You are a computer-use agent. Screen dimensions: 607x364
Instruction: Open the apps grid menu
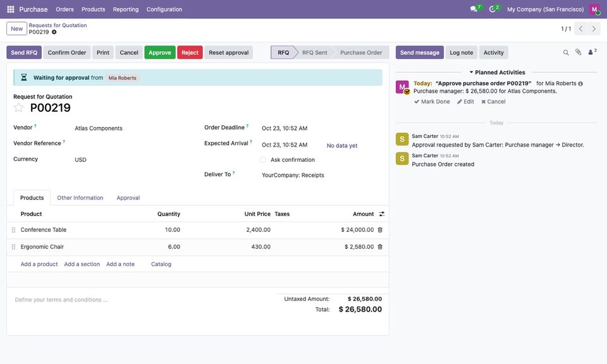11,9
